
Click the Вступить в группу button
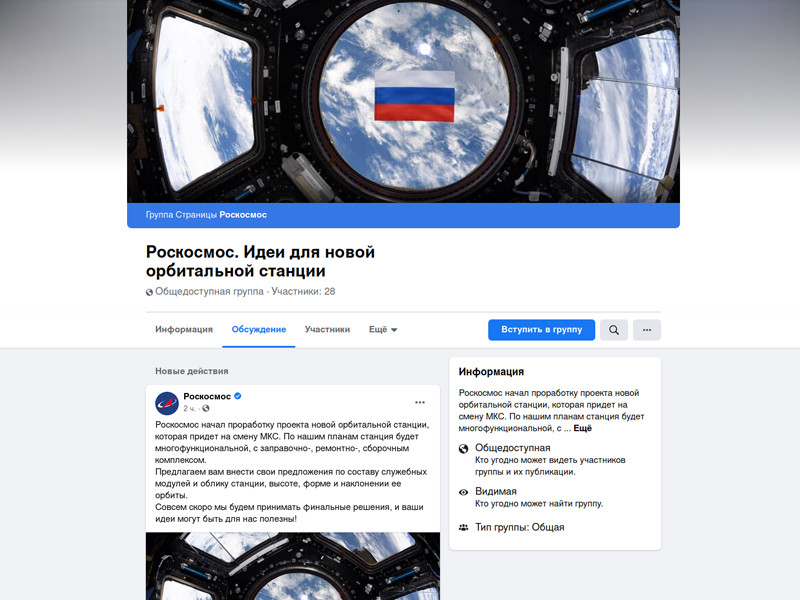[541, 330]
